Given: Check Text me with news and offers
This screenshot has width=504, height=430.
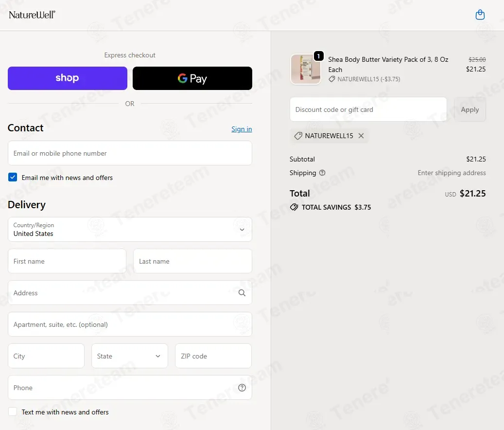Looking at the screenshot, I should click(x=13, y=412).
